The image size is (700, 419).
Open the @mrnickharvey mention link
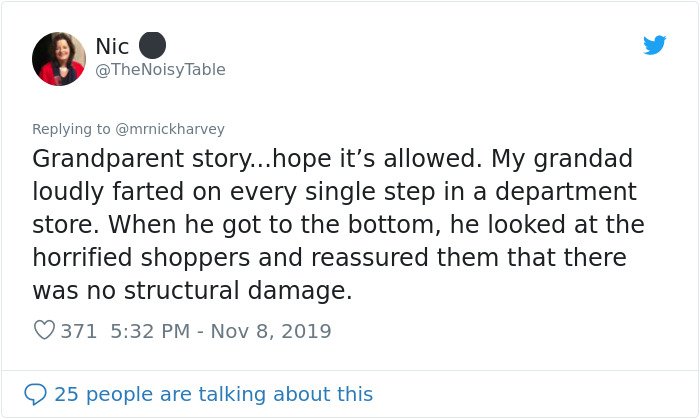pyautogui.click(x=170, y=129)
